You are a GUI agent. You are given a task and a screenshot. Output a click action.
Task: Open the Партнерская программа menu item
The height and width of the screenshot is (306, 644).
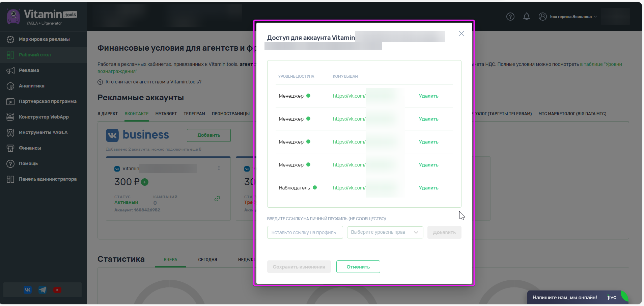[x=48, y=102]
